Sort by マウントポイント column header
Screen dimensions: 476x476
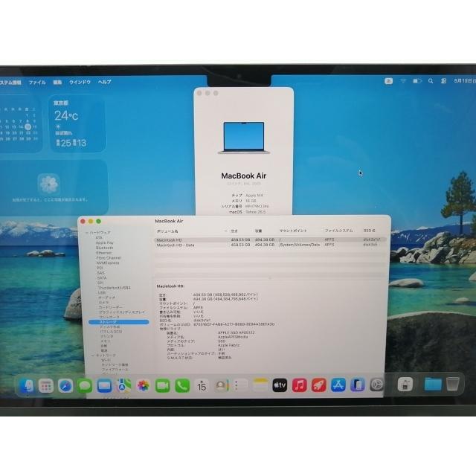pos(293,231)
